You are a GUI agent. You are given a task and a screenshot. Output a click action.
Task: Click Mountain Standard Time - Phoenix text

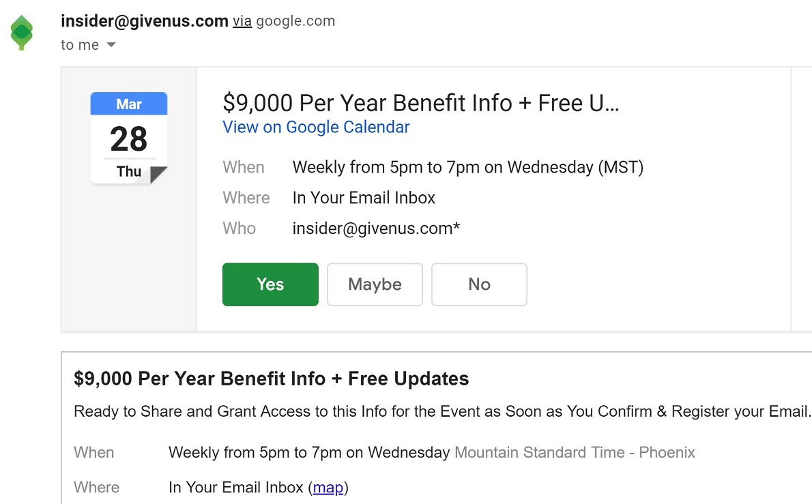[x=575, y=453]
